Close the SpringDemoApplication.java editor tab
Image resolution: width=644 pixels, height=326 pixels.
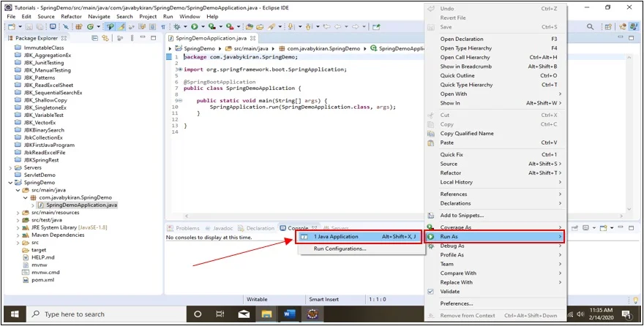(253, 38)
